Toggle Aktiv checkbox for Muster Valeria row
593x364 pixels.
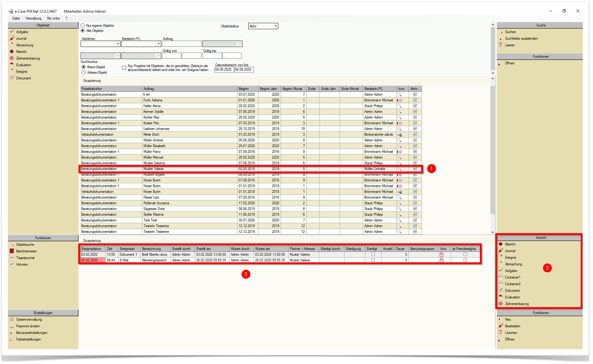coord(415,169)
